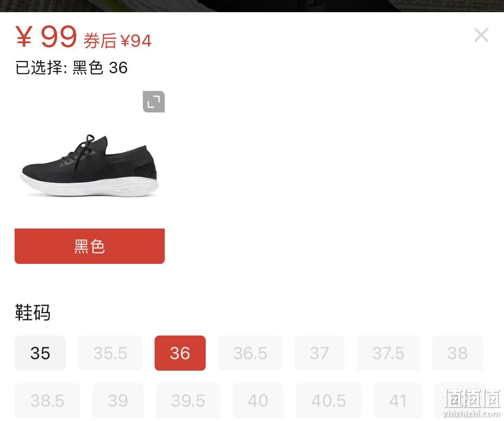504x421 pixels.
Task: Select shoe size 37.5
Action: coord(388,353)
